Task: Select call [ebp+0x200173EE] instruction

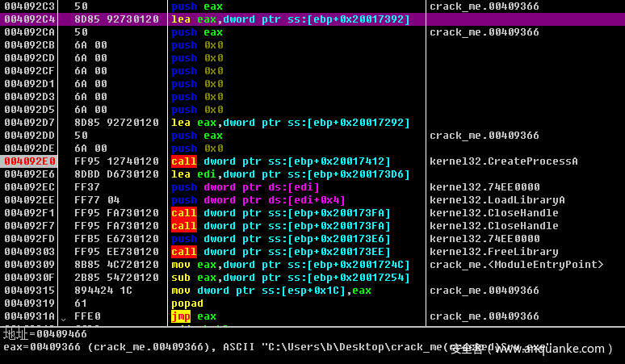Action: (x=281, y=252)
